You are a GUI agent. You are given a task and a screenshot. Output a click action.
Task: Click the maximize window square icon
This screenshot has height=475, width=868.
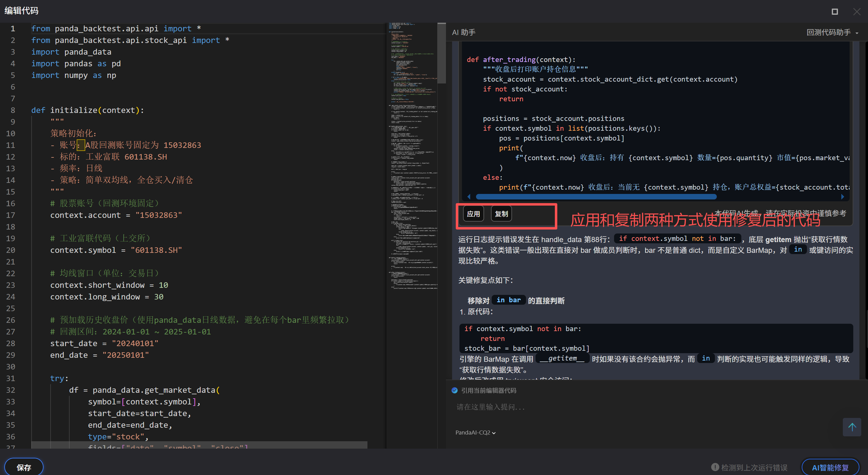(x=835, y=12)
